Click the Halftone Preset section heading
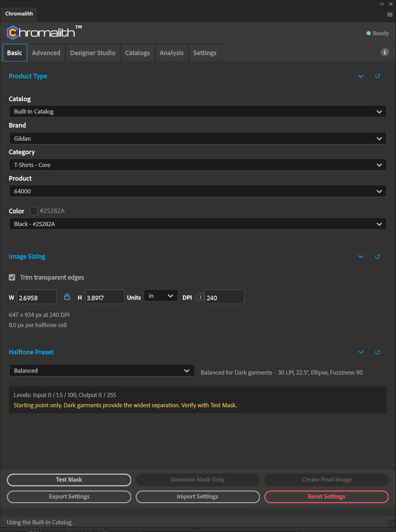The image size is (396, 532). click(x=31, y=352)
